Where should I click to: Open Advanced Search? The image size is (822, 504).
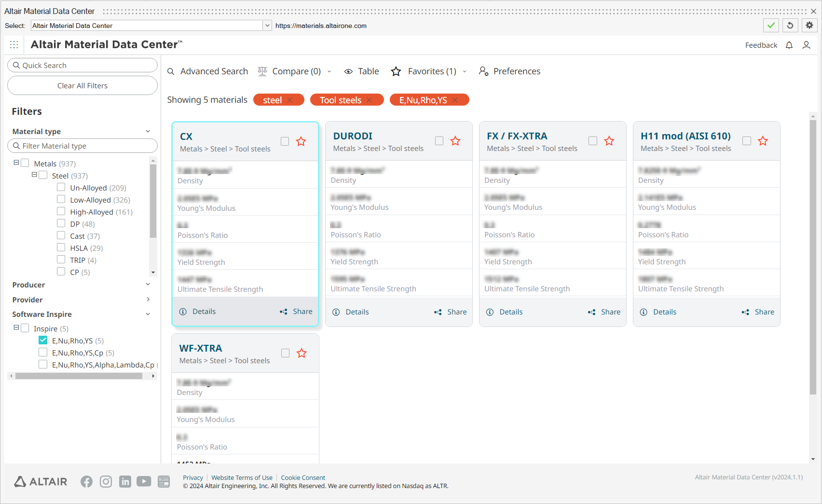tap(208, 71)
